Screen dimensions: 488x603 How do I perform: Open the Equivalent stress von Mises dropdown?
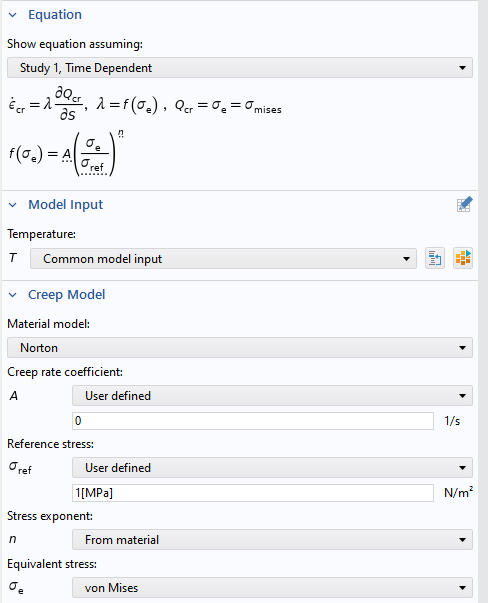tap(272, 588)
